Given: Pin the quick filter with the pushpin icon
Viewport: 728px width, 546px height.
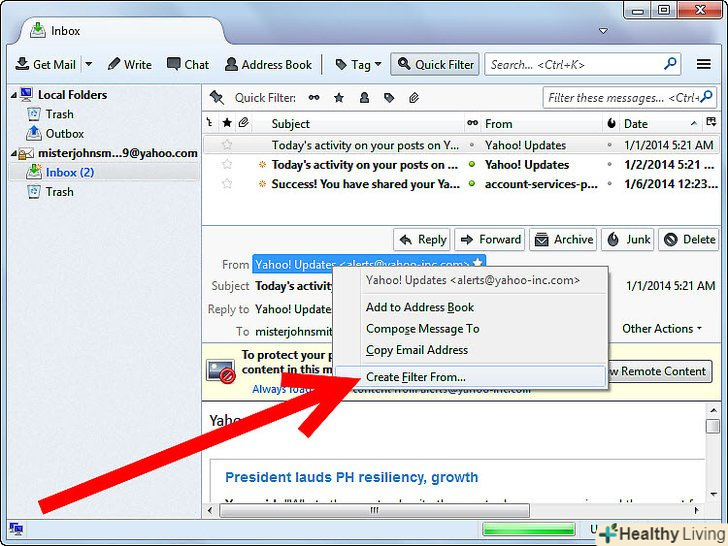Looking at the screenshot, I should 215,98.
